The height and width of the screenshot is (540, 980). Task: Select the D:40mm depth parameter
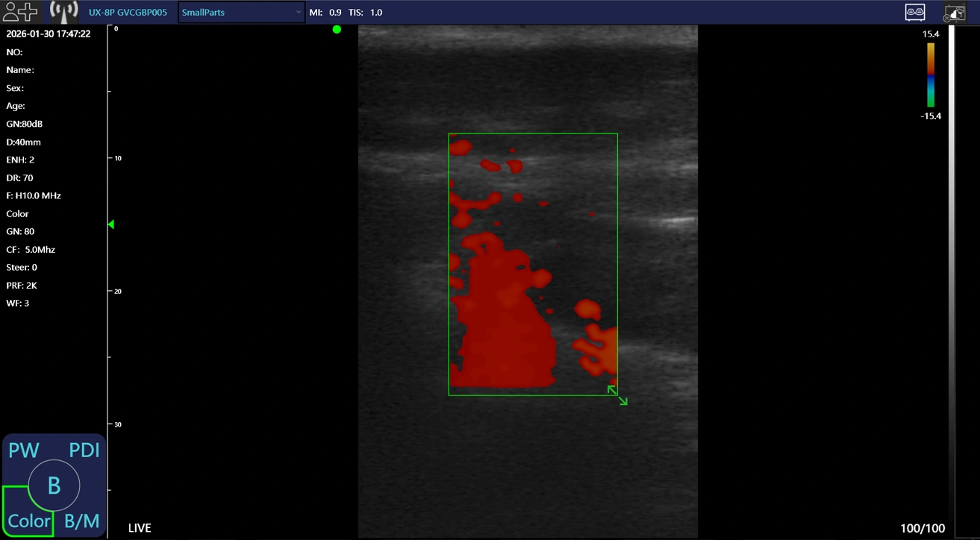[x=23, y=142]
